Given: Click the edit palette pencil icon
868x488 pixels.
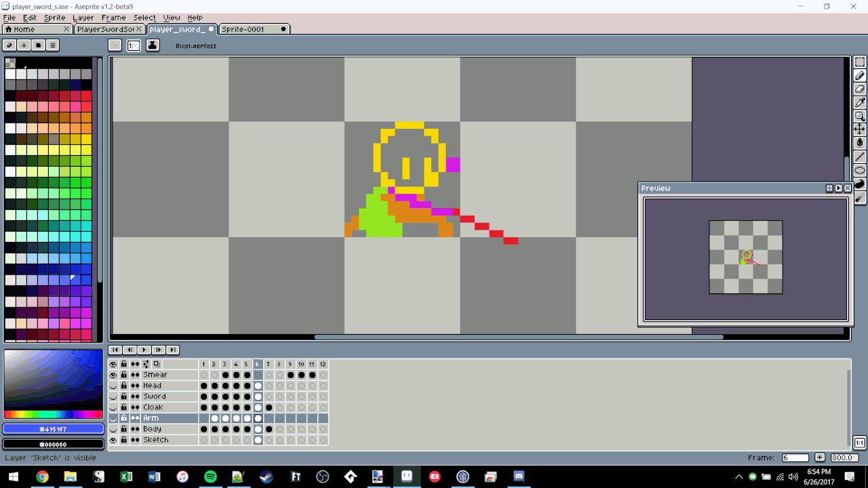Looking at the screenshot, I should (x=9, y=45).
